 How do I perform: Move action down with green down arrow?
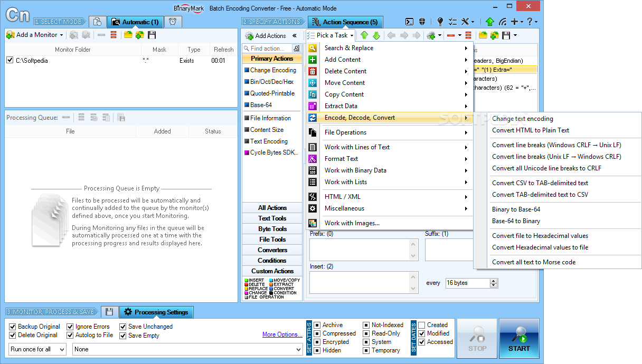[x=376, y=35]
